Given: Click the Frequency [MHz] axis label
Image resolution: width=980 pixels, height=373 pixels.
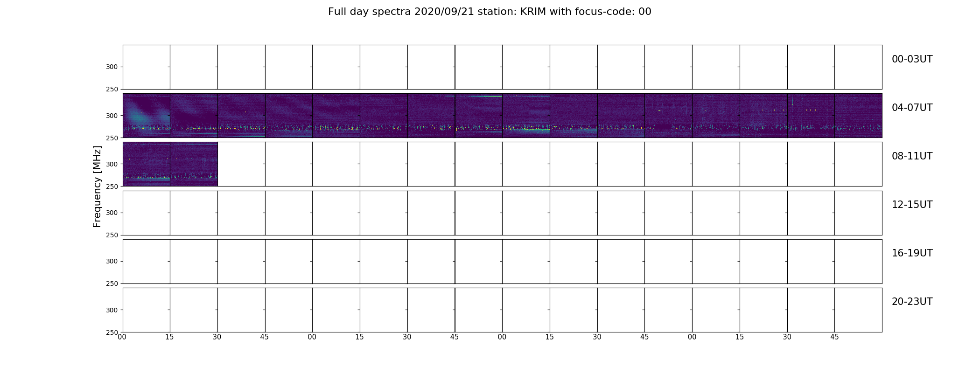Looking at the screenshot, I should (x=97, y=186).
